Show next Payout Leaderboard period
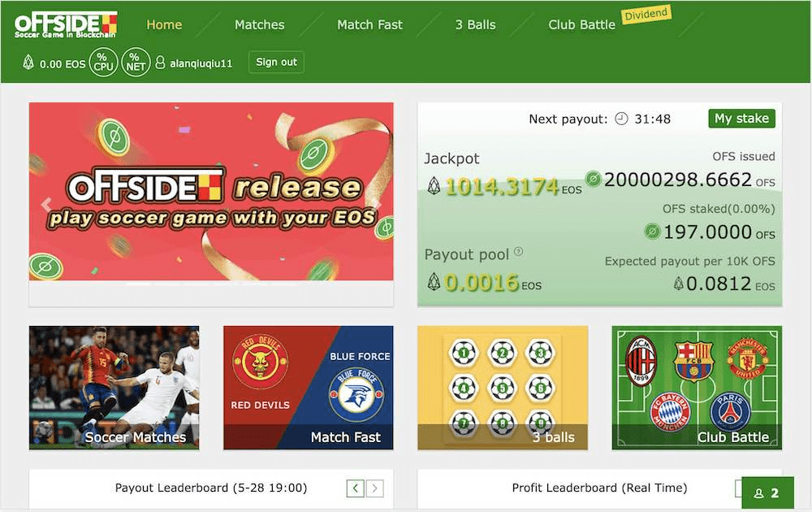The width and height of the screenshot is (812, 512). tap(374, 488)
